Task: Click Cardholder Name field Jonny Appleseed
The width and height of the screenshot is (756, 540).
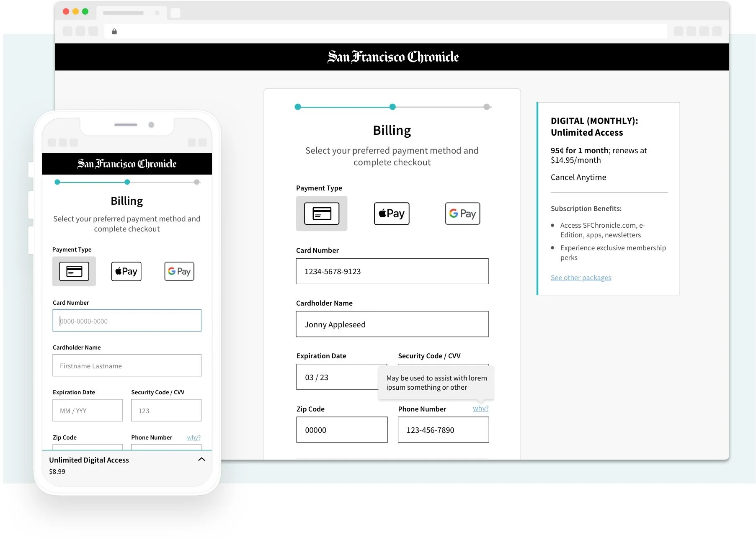Action: click(x=392, y=324)
